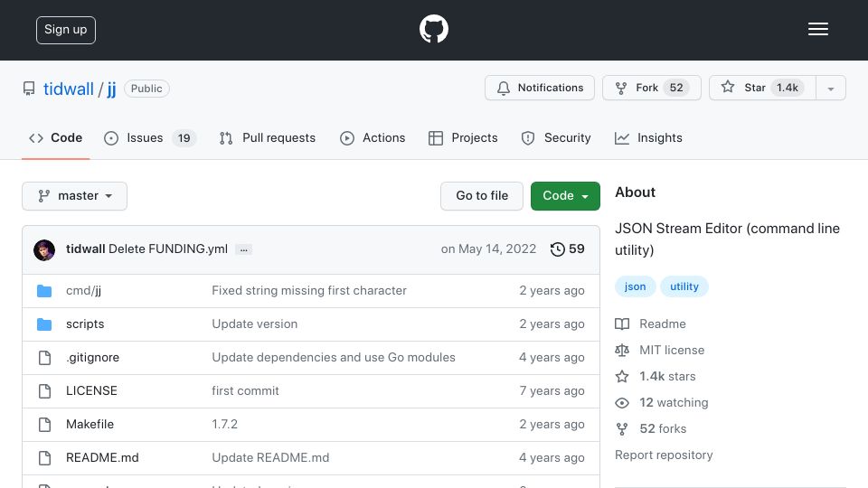Viewport: 868px width, 488px height.
Task: Open the 'Update README.md' commit message
Action: 270,458
